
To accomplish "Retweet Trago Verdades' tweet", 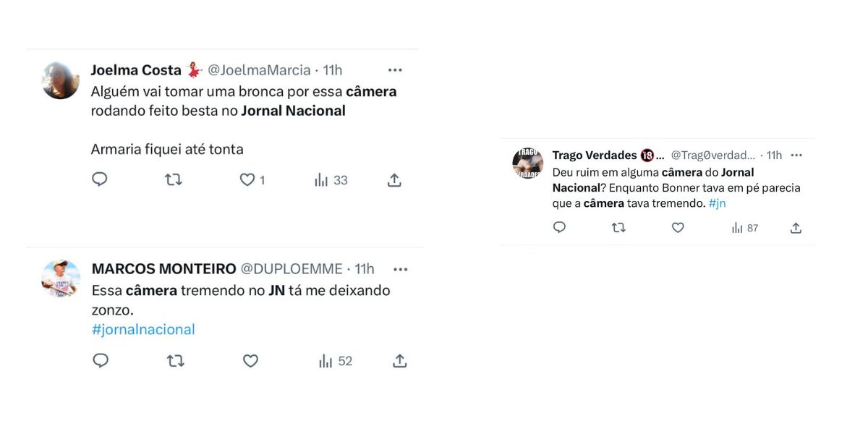I will point(618,228).
